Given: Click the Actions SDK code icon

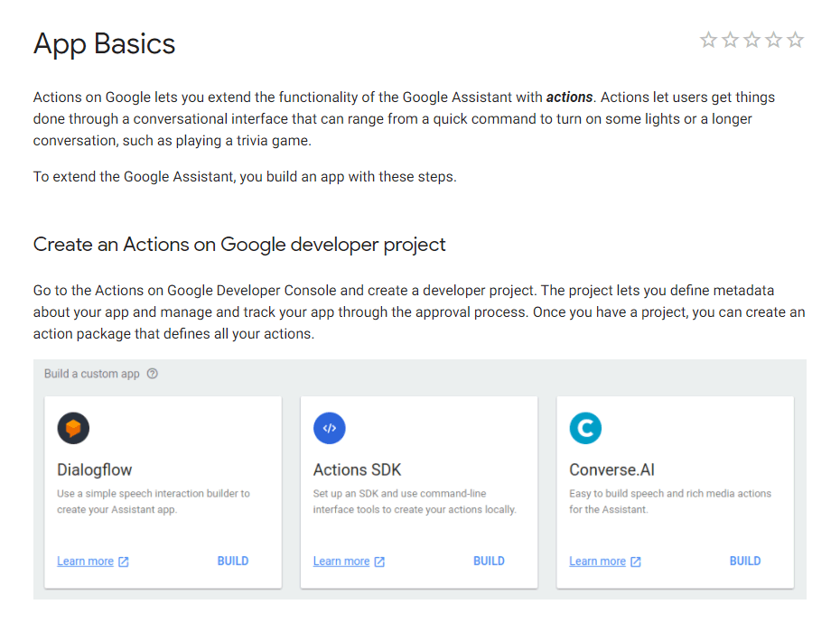Looking at the screenshot, I should (329, 428).
